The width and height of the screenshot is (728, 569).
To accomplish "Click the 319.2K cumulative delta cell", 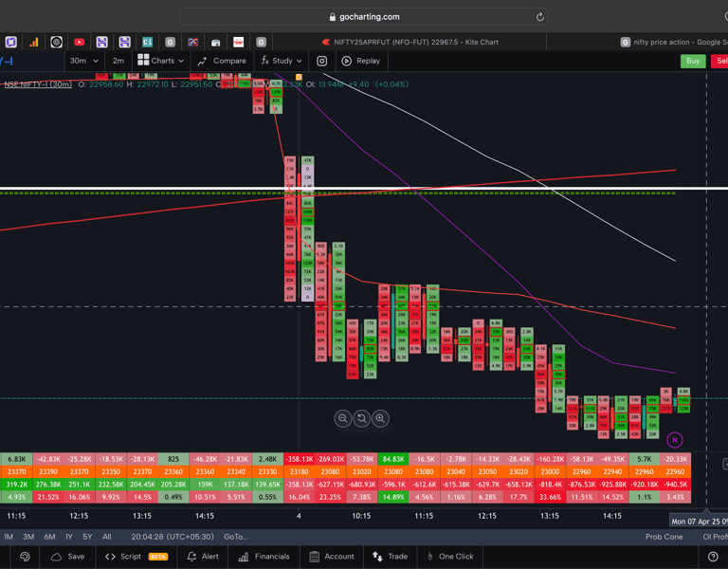I will pos(17,485).
